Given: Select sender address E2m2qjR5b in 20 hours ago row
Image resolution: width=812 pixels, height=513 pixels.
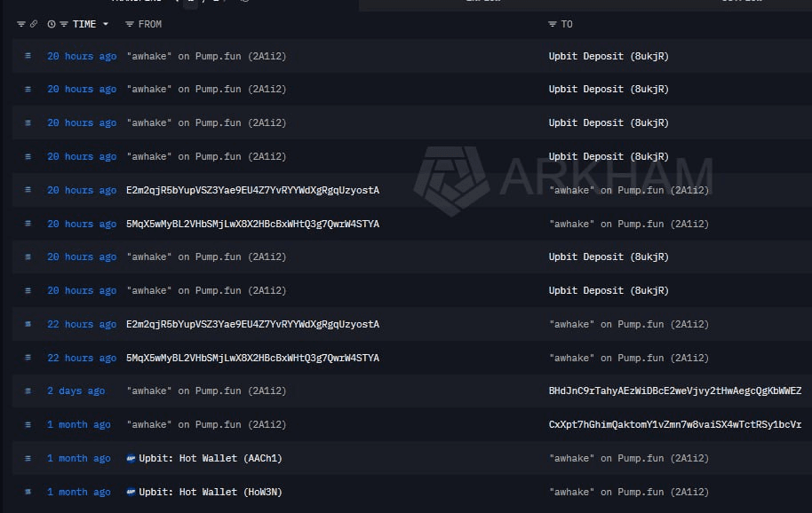Looking at the screenshot, I should click(x=252, y=190).
